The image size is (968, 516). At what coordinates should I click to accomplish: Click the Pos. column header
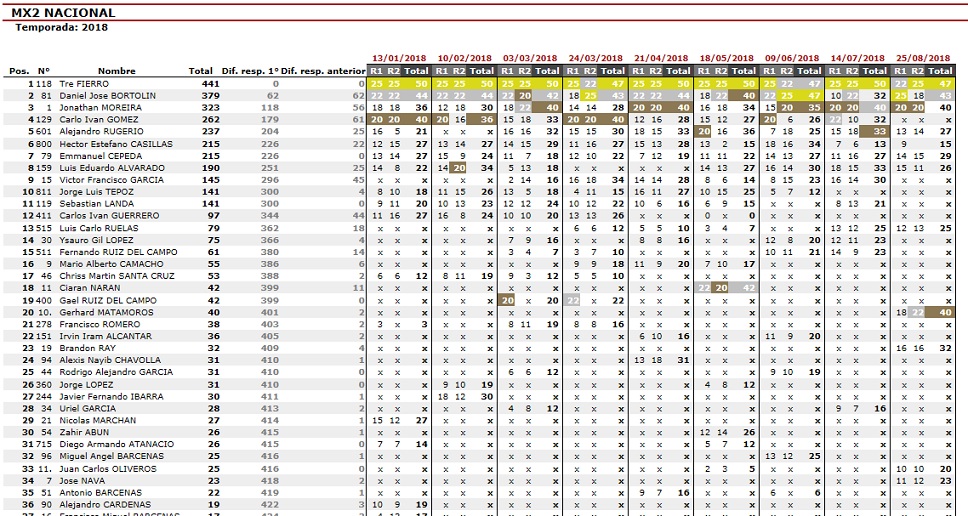[19, 71]
